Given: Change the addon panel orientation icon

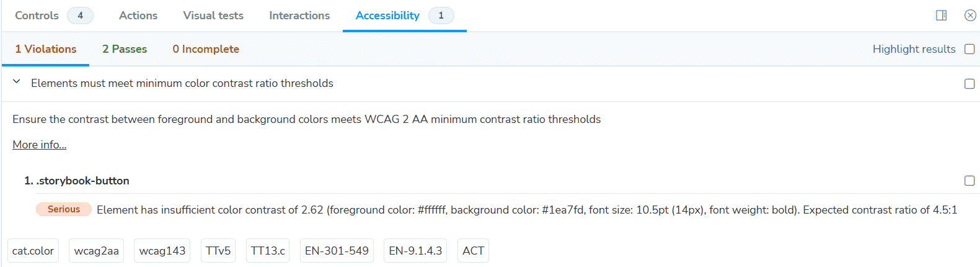Looking at the screenshot, I should pyautogui.click(x=941, y=16).
